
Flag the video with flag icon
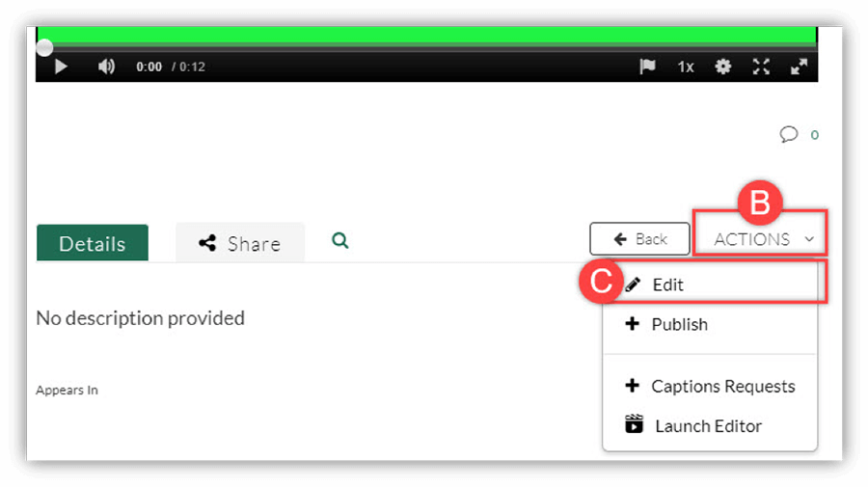[647, 67]
